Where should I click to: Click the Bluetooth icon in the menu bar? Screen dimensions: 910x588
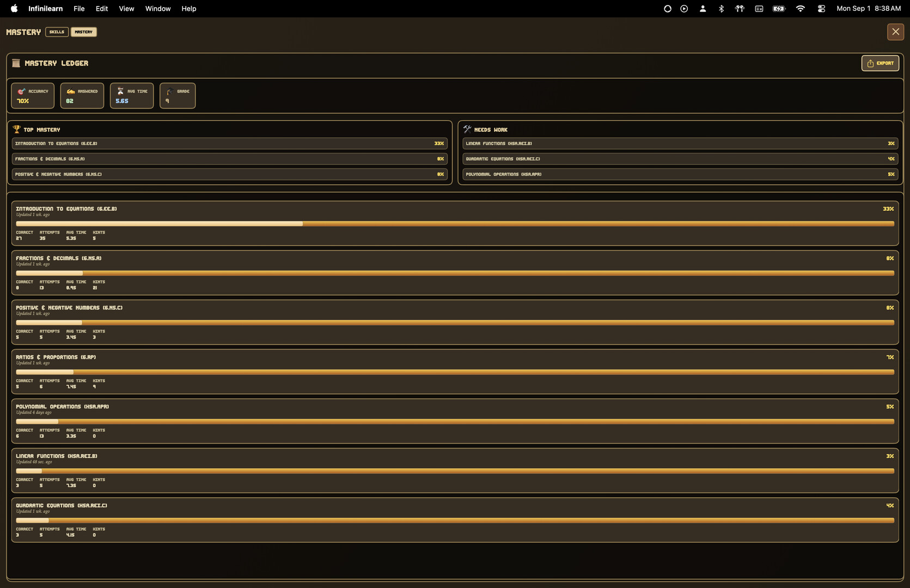click(721, 8)
